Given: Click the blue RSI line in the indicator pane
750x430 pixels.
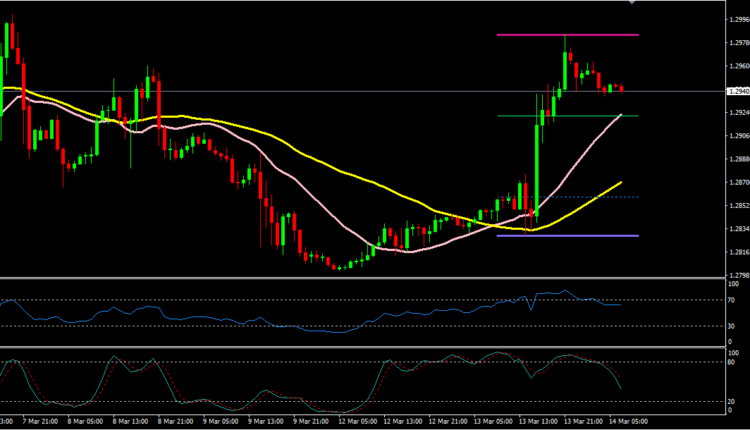Looking at the screenshot, I should (x=300, y=326).
